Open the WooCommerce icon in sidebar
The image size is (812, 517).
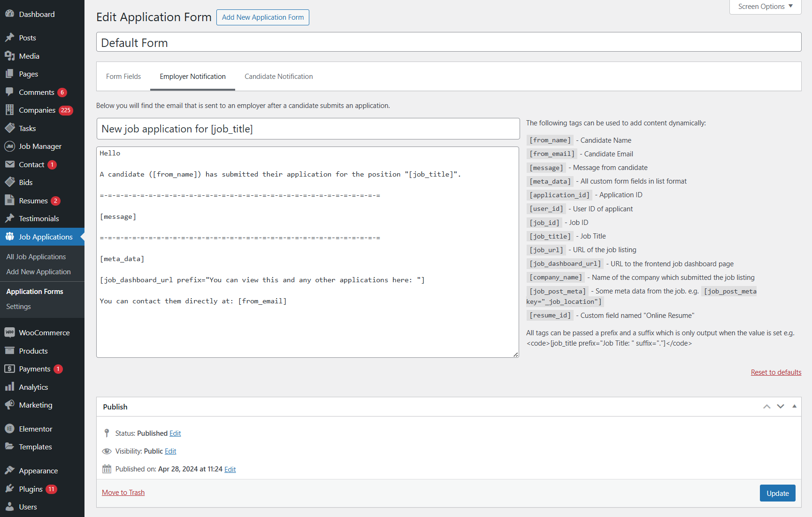point(9,332)
